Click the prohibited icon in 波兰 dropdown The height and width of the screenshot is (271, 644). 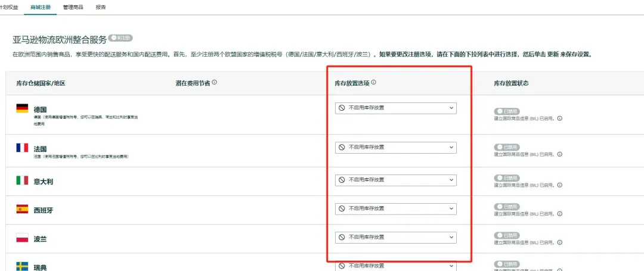(342, 237)
